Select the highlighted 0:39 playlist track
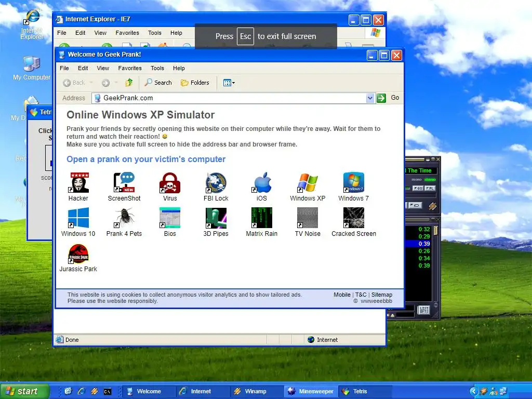Viewport: 532px width, 399px height. (418, 244)
